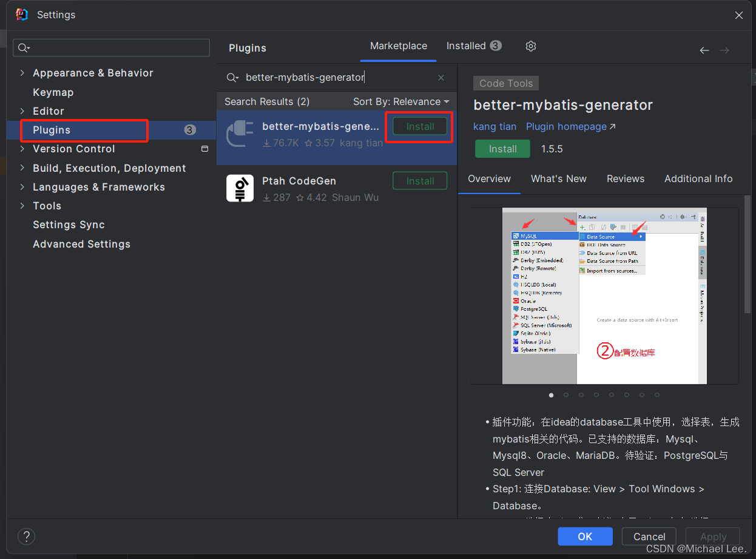Click the Search Results (2) label
This screenshot has width=756, height=559.
(x=267, y=102)
